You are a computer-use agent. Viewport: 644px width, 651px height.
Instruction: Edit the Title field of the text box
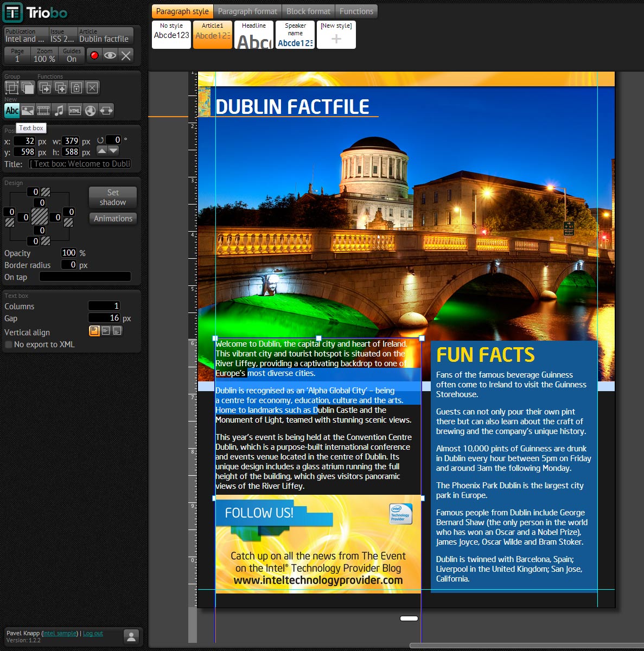(80, 164)
